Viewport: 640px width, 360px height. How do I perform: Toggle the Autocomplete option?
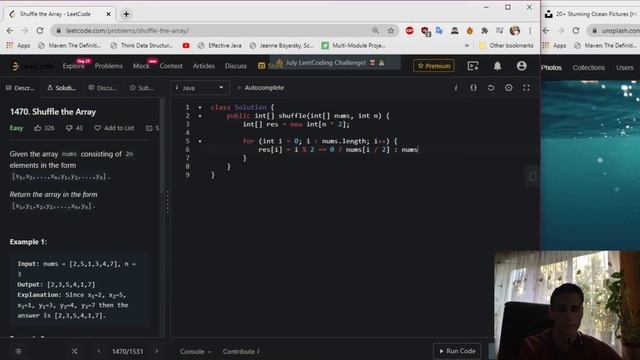click(x=260, y=88)
